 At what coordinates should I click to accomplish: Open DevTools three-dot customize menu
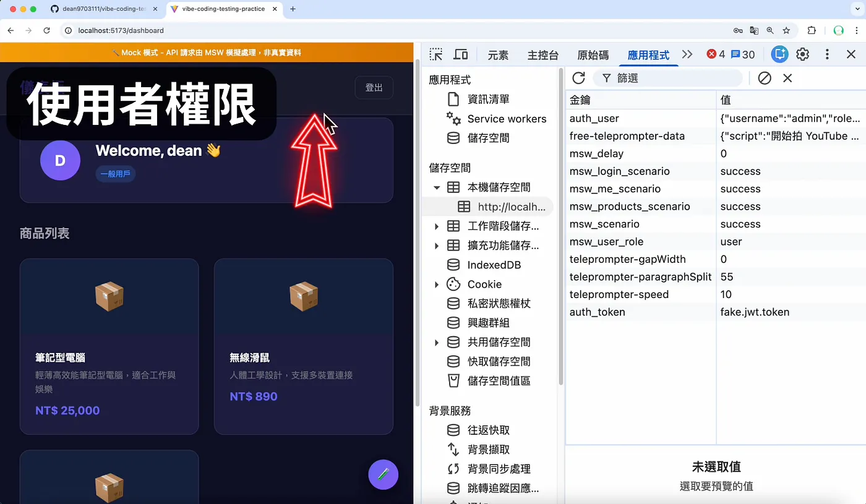click(x=827, y=54)
